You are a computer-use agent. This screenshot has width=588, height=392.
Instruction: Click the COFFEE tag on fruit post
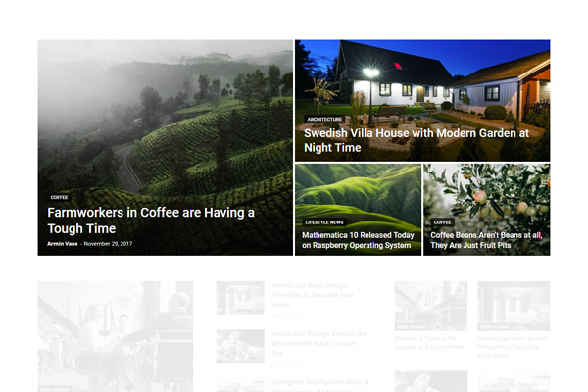coord(443,222)
